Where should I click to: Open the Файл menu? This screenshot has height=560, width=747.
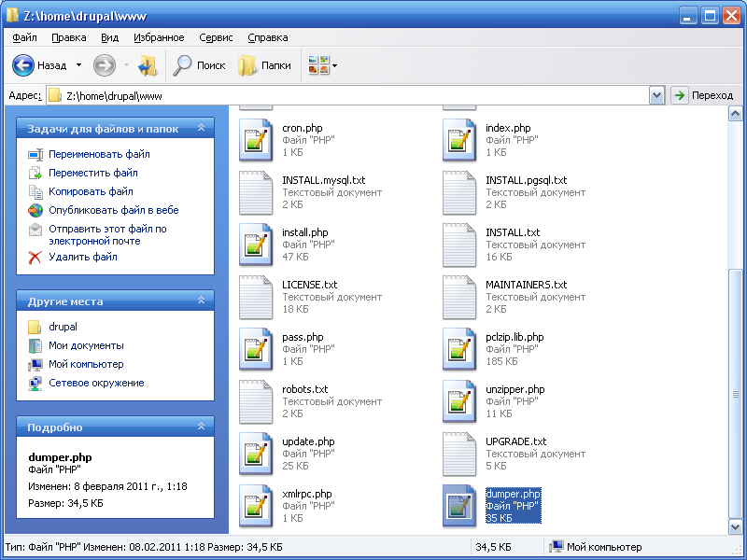pyautogui.click(x=25, y=37)
